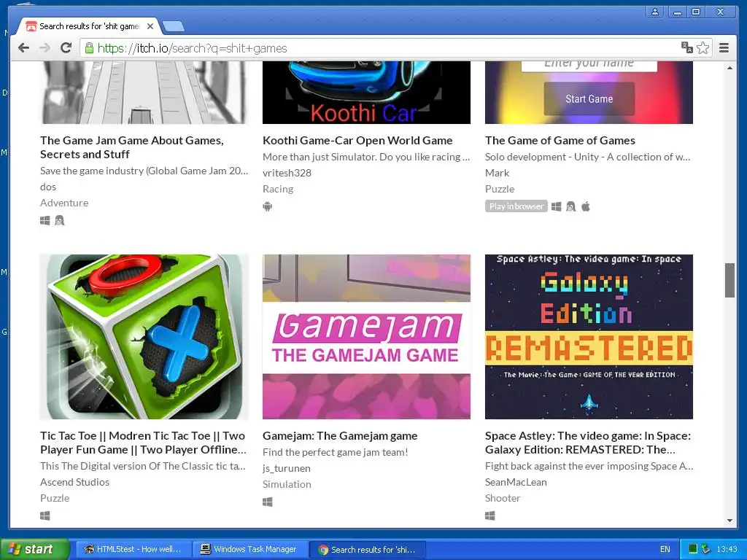
Task: Switch to Windows Task Manager taskbar button
Action: click(251, 549)
